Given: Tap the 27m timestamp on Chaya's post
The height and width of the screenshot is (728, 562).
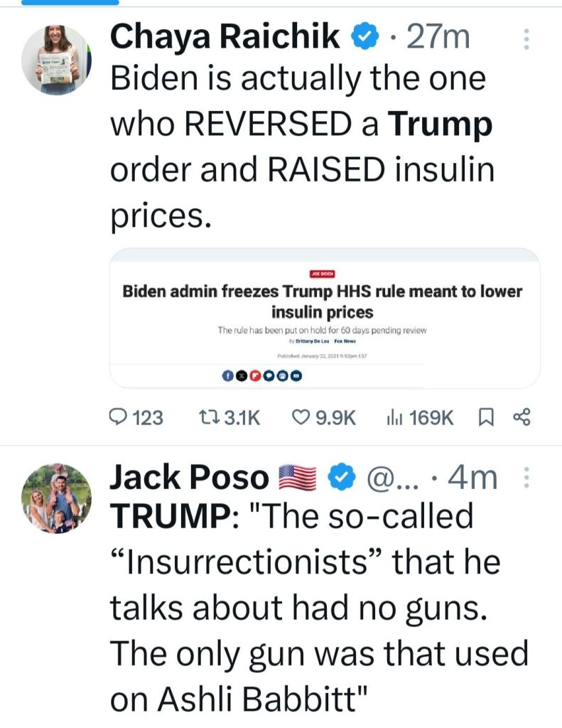Looking at the screenshot, I should [437, 38].
